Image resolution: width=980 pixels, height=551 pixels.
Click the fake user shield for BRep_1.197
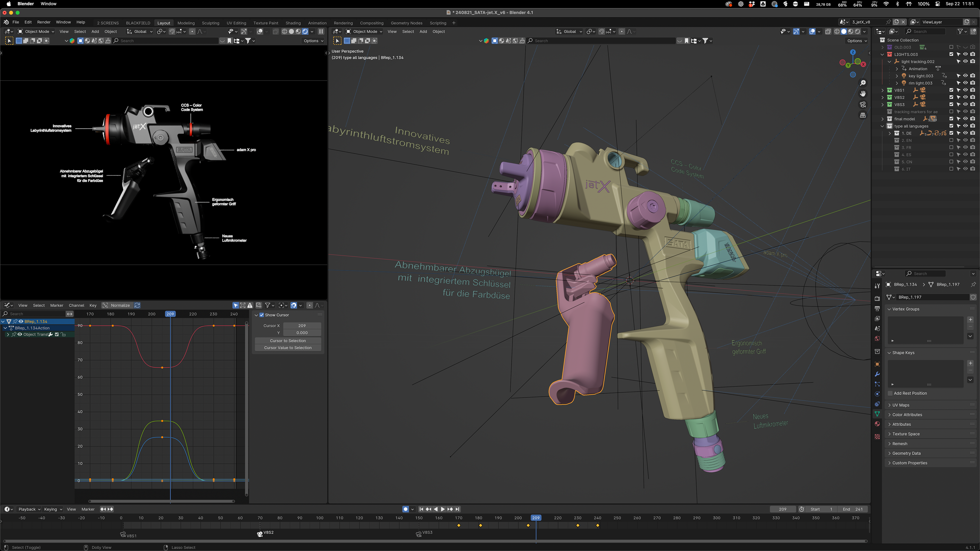973,297
